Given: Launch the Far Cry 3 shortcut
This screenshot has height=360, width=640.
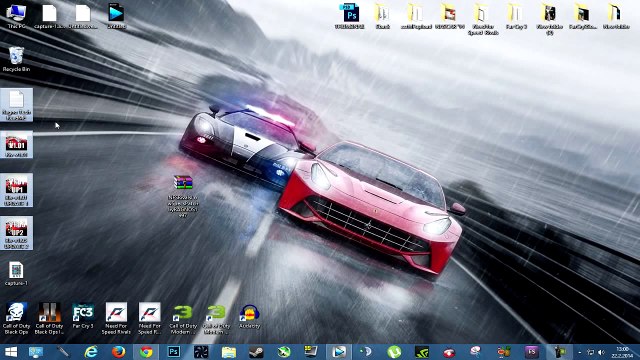Looking at the screenshot, I should [83, 316].
